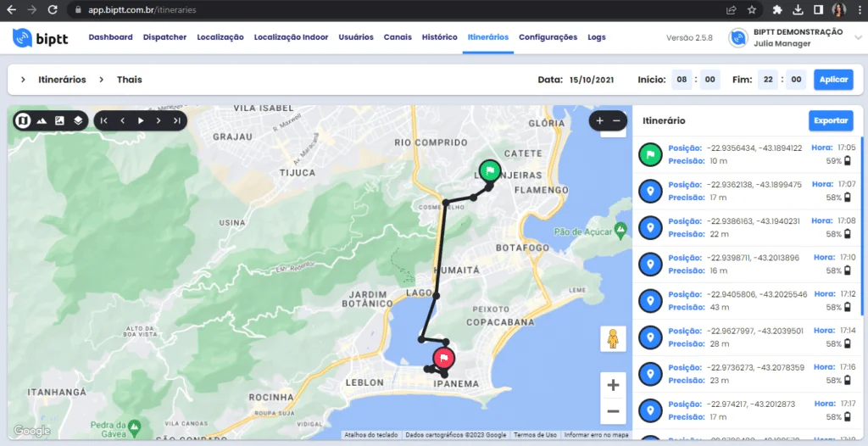Open the Canais tab
This screenshot has width=868, height=446.
point(398,37)
